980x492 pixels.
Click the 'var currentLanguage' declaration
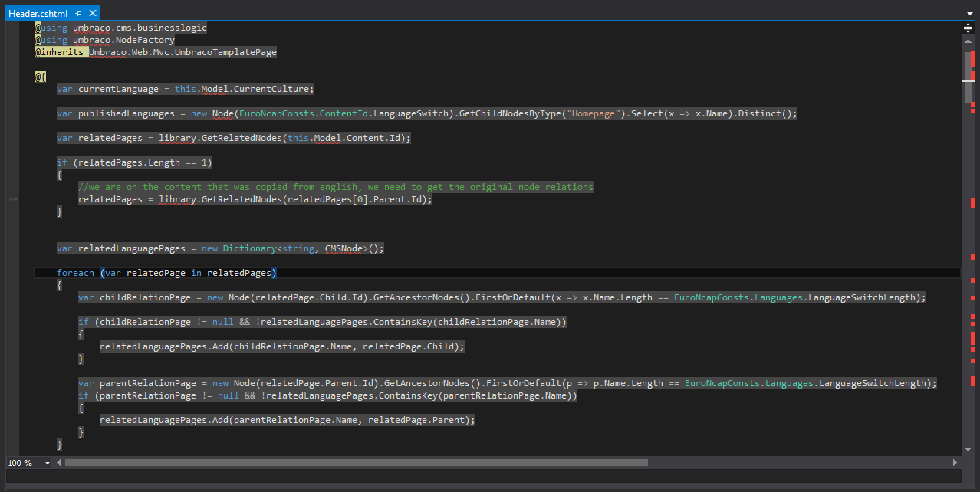tap(107, 89)
